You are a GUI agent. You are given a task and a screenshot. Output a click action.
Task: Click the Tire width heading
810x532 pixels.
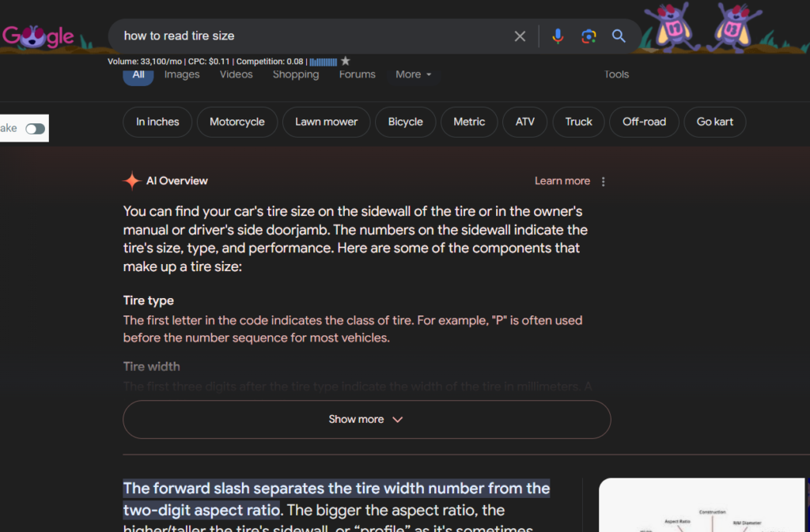(151, 367)
